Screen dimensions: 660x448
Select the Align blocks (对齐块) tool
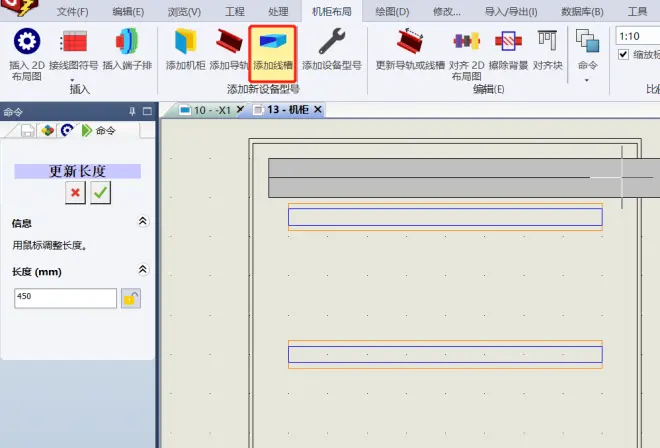(x=548, y=49)
